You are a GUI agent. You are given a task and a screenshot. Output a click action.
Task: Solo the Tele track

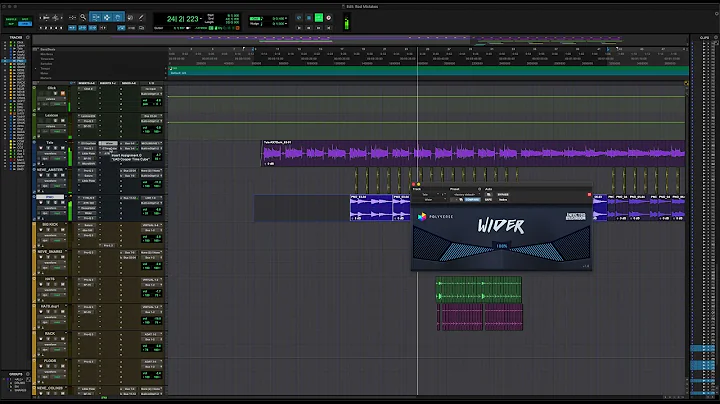pyautogui.click(x=55, y=148)
